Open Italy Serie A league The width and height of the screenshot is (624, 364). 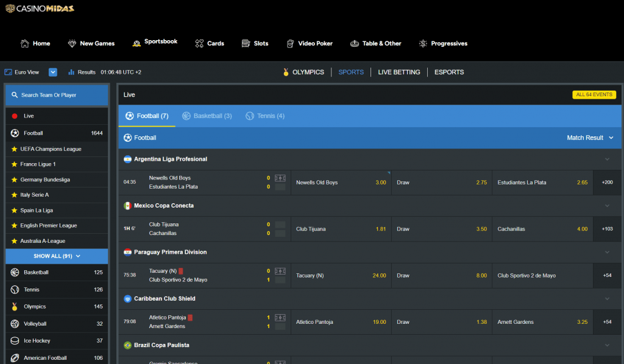(x=57, y=195)
